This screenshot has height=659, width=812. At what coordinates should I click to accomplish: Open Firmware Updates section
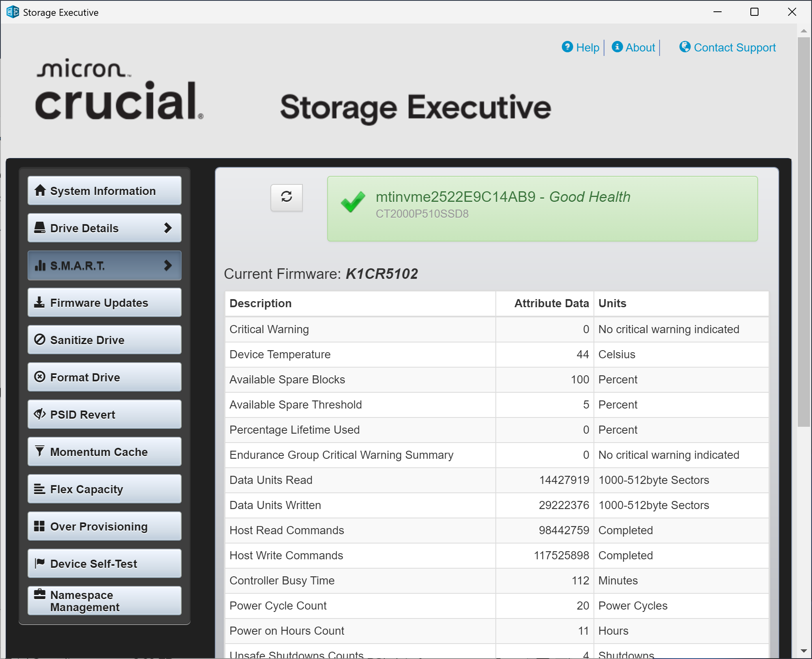pos(104,303)
